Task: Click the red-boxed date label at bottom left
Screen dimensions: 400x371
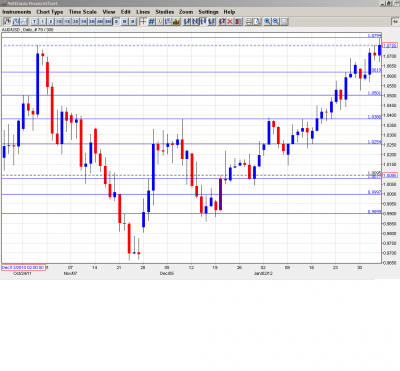Action: 23,267
